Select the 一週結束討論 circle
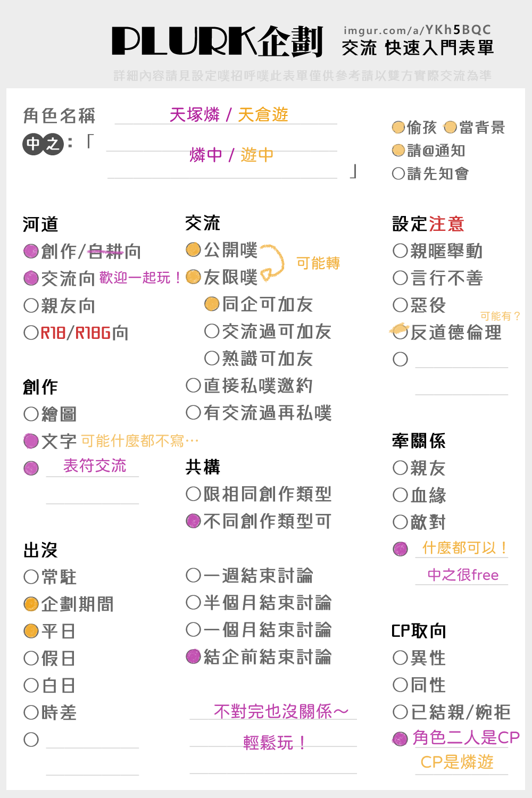The image size is (532, 798). [x=193, y=575]
